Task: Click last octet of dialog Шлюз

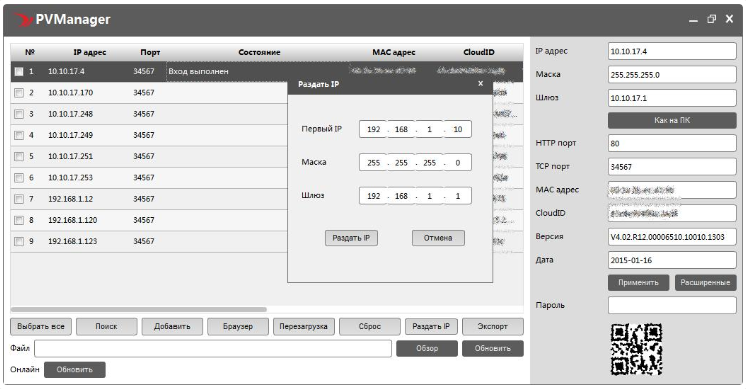Action: point(458,196)
